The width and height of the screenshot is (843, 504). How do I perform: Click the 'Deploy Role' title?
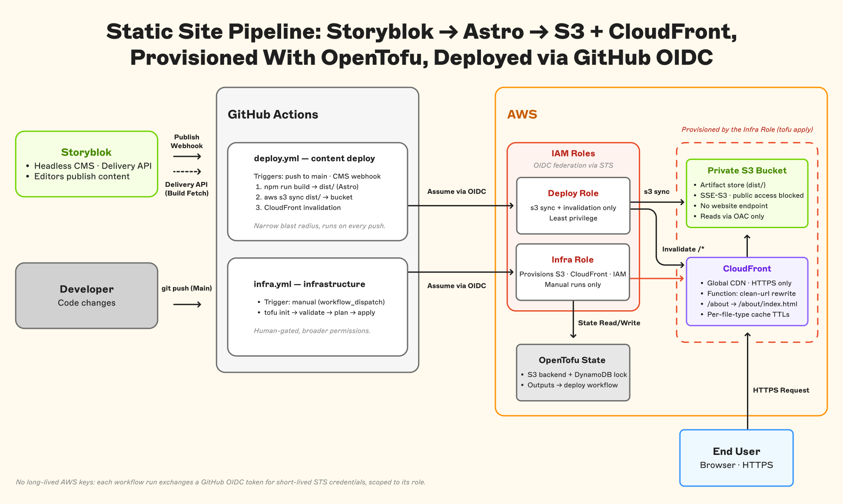point(573,193)
